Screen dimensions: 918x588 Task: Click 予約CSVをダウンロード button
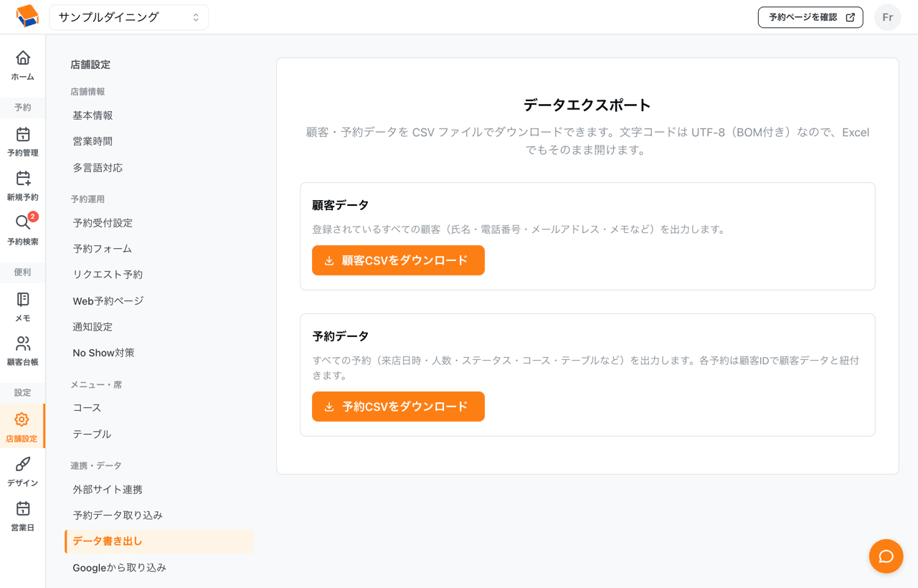tap(398, 407)
